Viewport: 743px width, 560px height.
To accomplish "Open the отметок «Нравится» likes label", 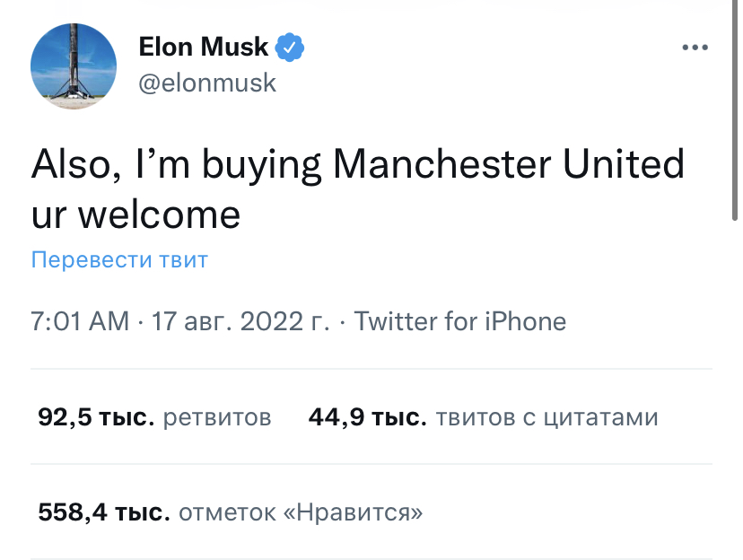I will click(301, 513).
